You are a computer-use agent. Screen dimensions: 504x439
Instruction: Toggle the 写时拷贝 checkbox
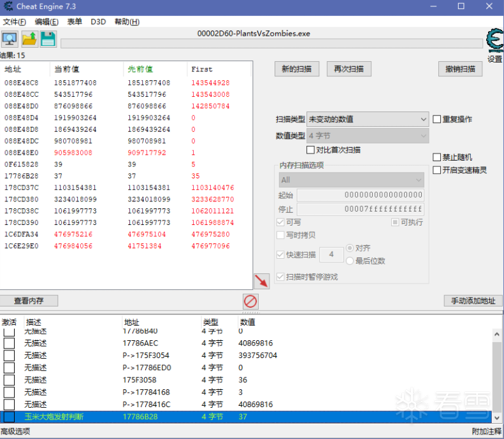pyautogui.click(x=280, y=235)
